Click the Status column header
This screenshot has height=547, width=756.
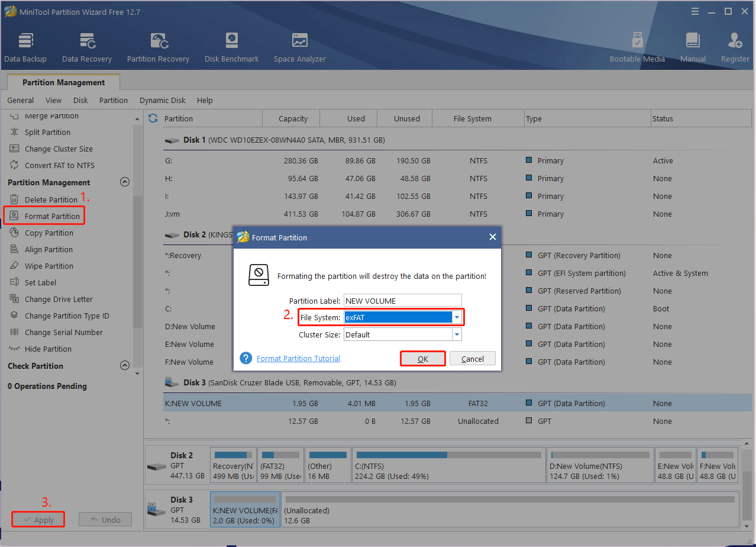pyautogui.click(x=701, y=118)
